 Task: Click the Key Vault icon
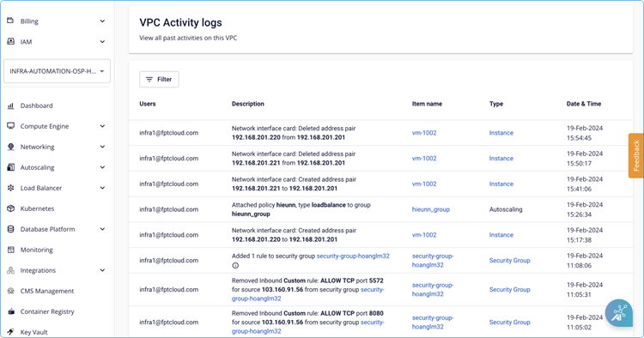(x=10, y=331)
